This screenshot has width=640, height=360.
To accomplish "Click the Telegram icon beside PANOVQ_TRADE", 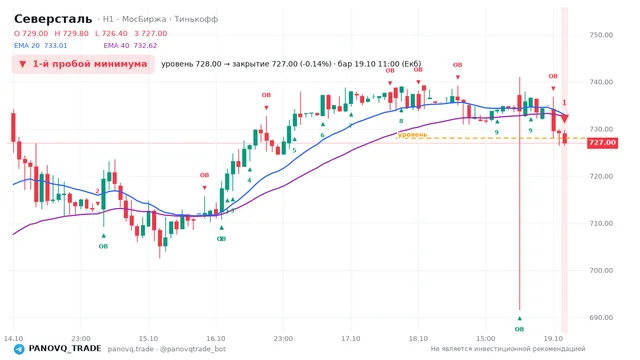I will click(x=19, y=349).
